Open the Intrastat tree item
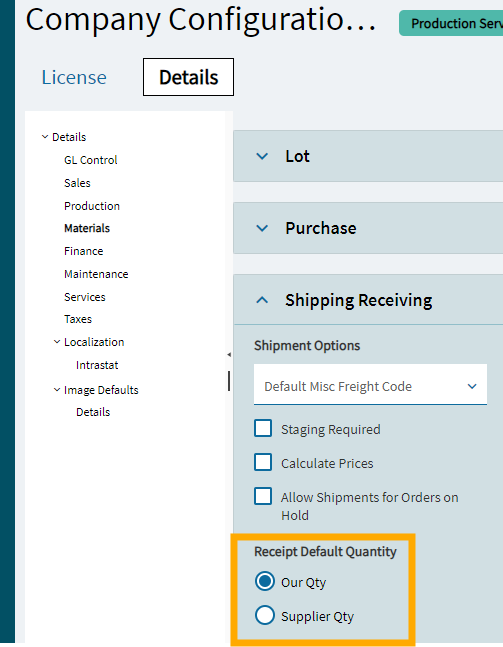Screen dimensions: 503x647 (x=97, y=365)
